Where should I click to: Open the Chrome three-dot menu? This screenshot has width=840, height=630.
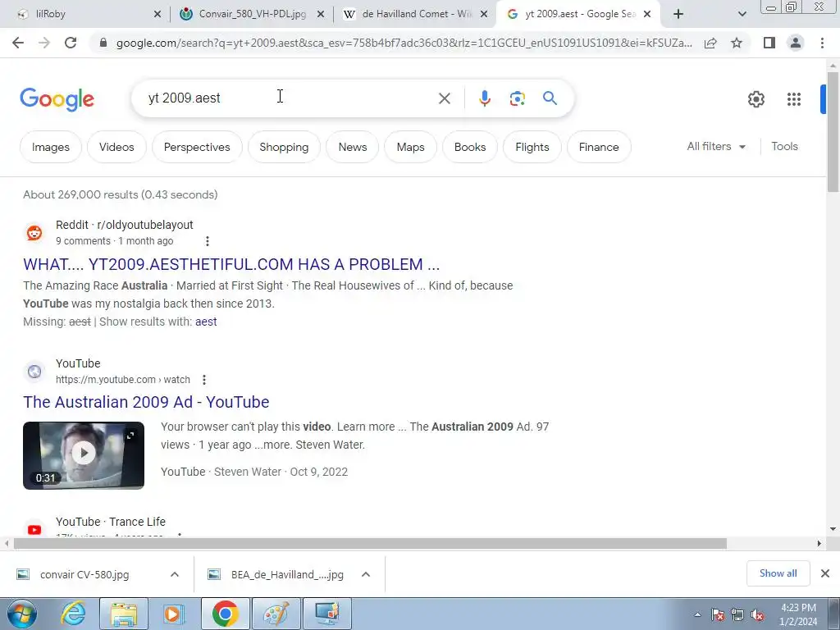[x=822, y=43]
